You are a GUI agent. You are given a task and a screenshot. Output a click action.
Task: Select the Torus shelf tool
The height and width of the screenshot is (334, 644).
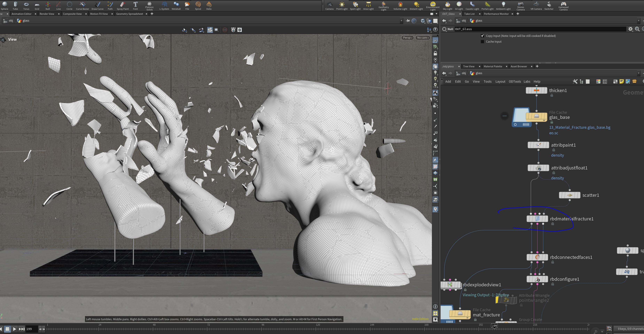(x=26, y=6)
